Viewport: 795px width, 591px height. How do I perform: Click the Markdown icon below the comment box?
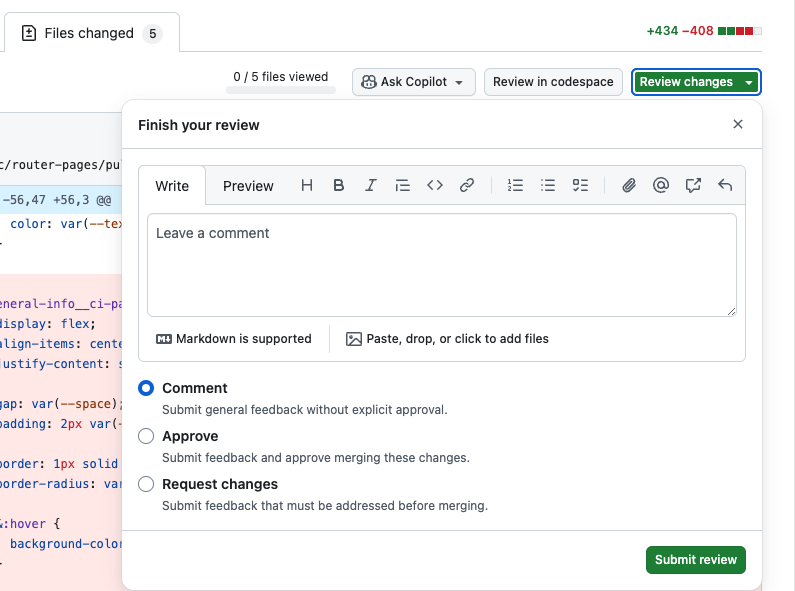pyautogui.click(x=164, y=339)
